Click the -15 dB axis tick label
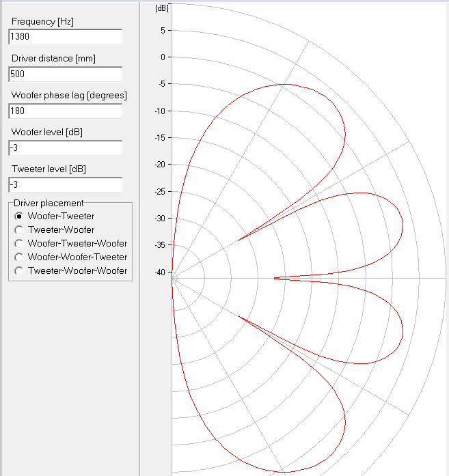This screenshot has height=476, width=449. click(160, 138)
